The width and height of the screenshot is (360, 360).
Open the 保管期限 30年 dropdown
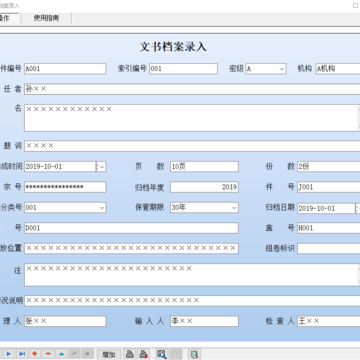pos(234,208)
